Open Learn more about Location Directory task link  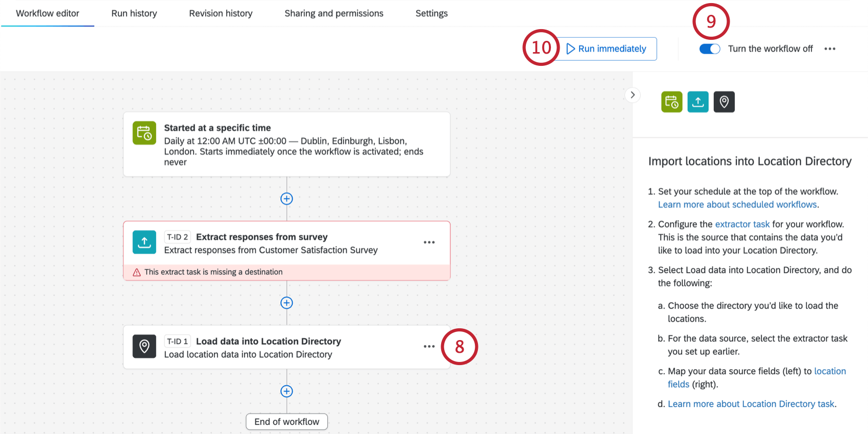751,404
